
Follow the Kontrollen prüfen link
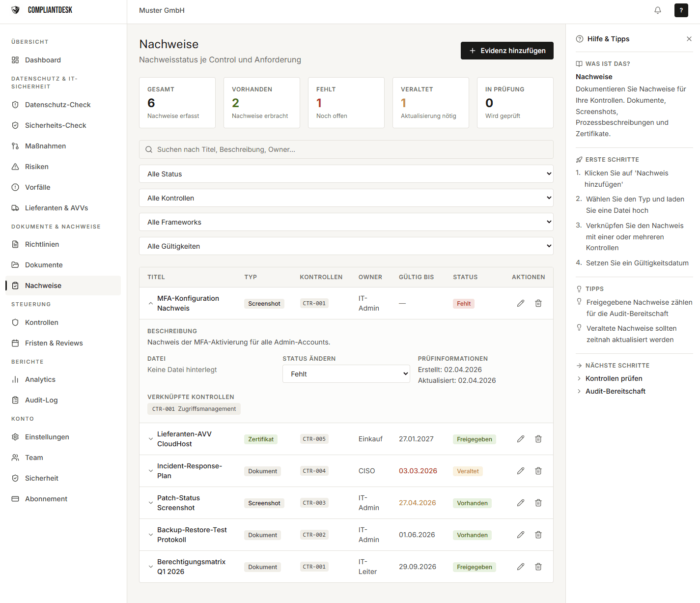[614, 378]
